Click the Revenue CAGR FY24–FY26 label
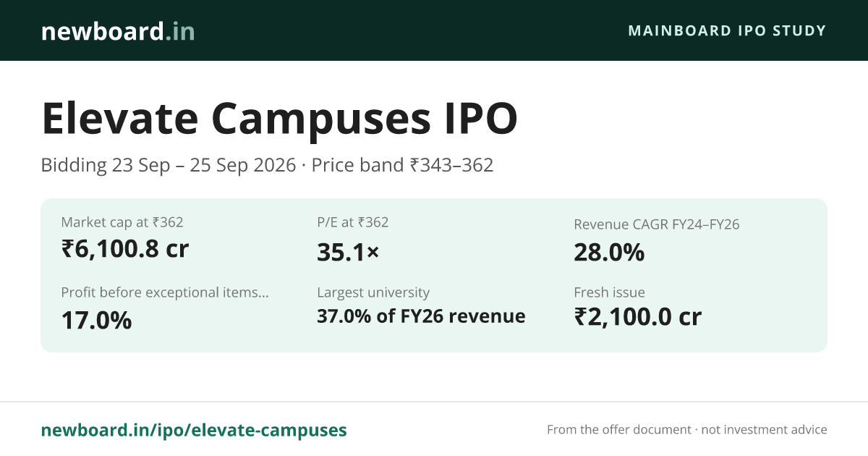The width and height of the screenshot is (868, 456). point(657,224)
